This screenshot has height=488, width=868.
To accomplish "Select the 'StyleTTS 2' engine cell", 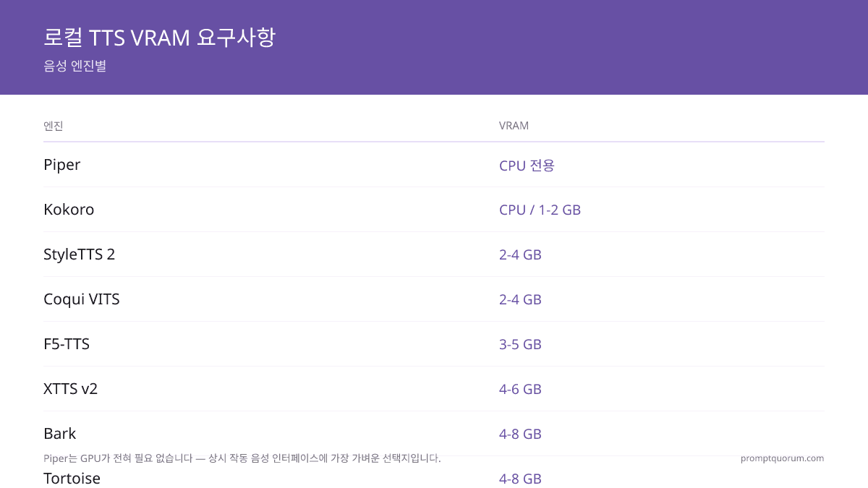I will point(79,254).
